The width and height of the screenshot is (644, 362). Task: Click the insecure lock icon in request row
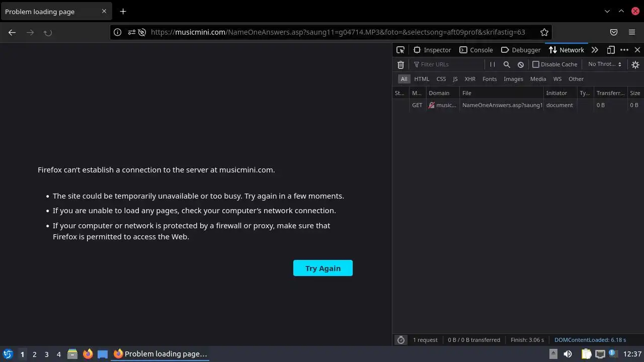(x=432, y=105)
